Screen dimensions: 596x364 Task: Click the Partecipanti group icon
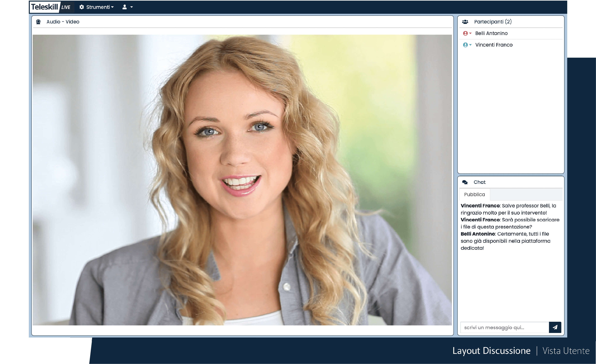(x=465, y=22)
